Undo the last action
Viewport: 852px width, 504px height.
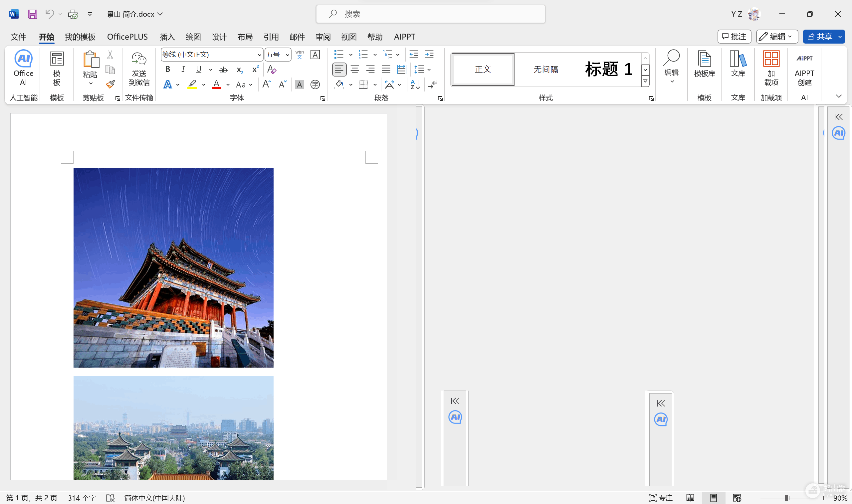pyautogui.click(x=50, y=14)
